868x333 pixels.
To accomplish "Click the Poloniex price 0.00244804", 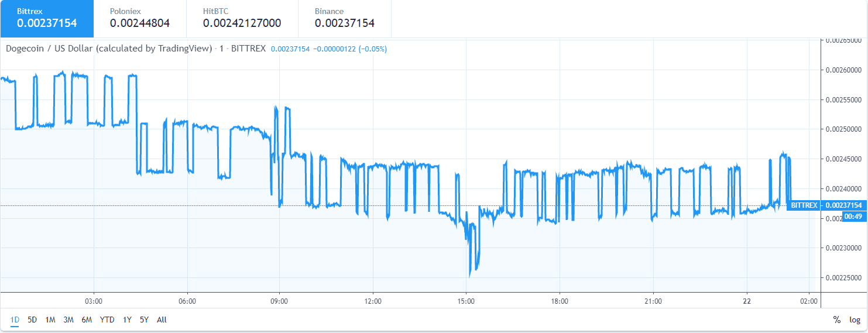I will pos(140,23).
